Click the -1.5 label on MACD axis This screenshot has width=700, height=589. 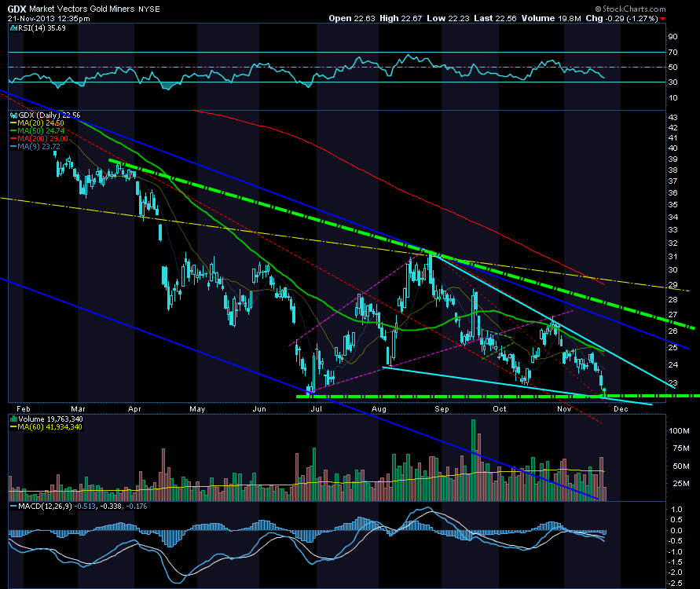[x=676, y=562]
